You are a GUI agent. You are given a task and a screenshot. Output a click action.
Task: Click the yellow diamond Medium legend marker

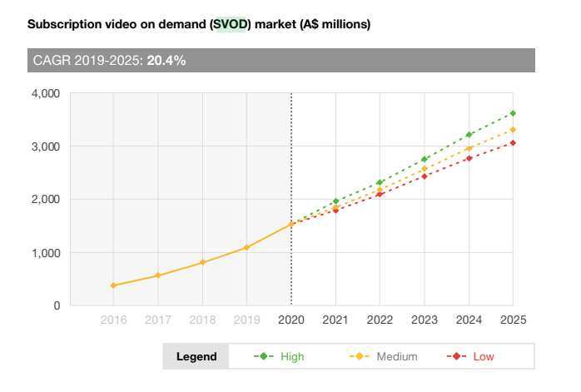[360, 357]
